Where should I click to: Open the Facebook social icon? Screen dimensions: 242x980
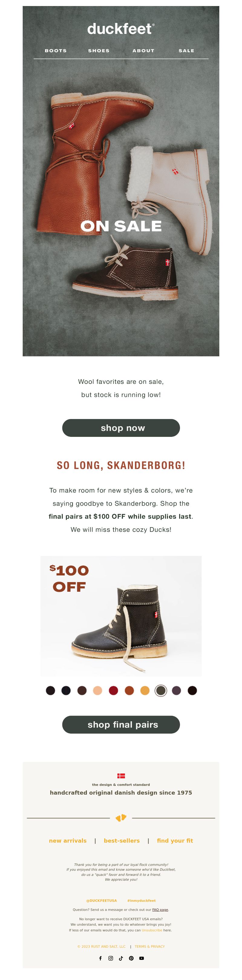pyautogui.click(x=100, y=958)
